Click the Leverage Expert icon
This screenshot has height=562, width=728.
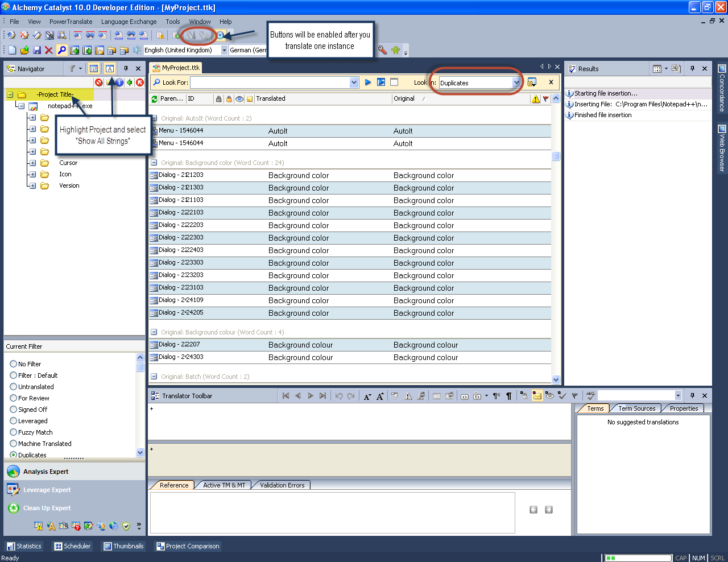coord(14,490)
